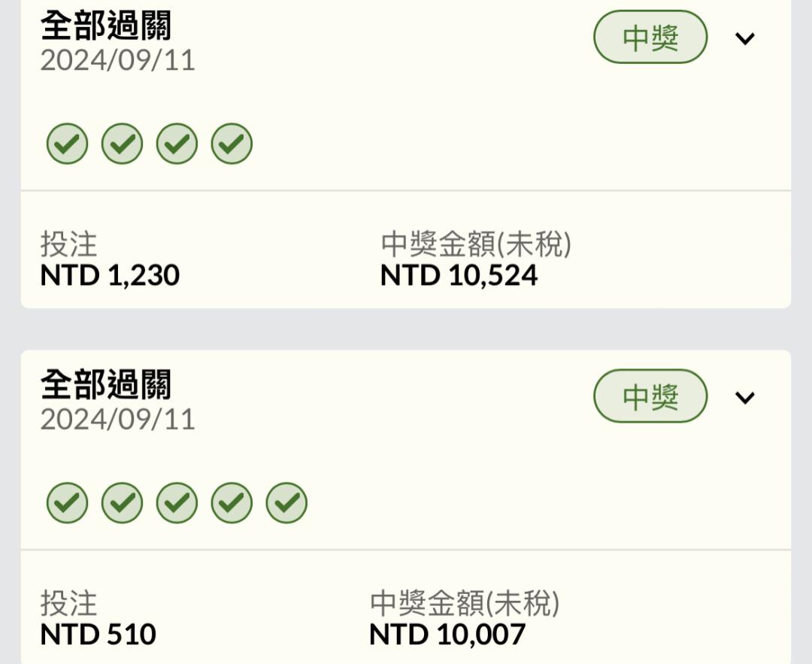Click third checkmark icon in the NTD 510 bet
The image size is (812, 664).
(x=177, y=502)
